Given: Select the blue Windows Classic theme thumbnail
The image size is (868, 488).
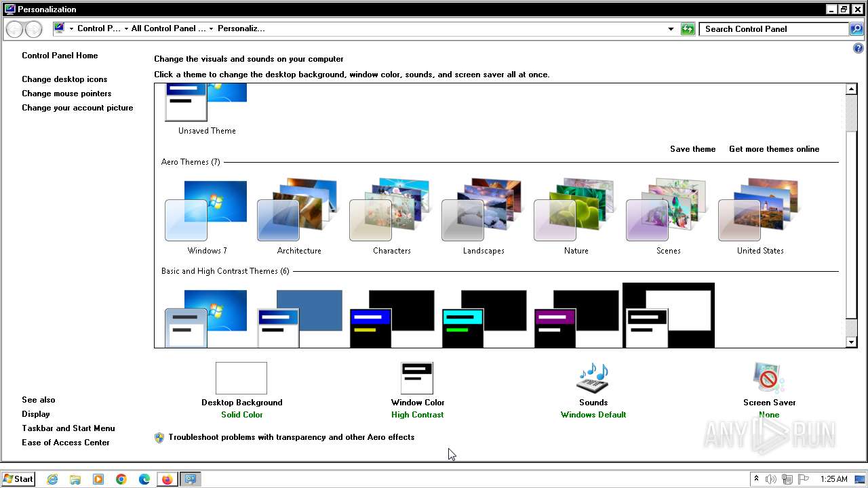Looking at the screenshot, I should pyautogui.click(x=300, y=319).
